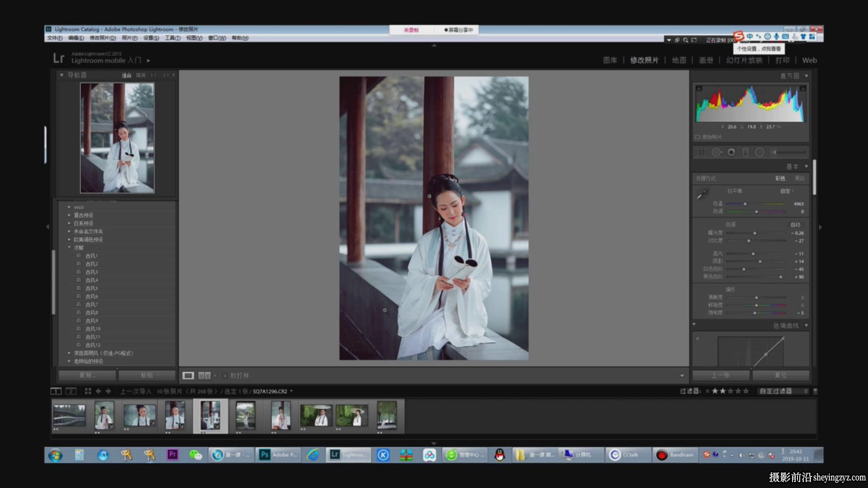The height and width of the screenshot is (488, 868).
Task: Toggle the tone curve panel switch
Action: (694, 324)
